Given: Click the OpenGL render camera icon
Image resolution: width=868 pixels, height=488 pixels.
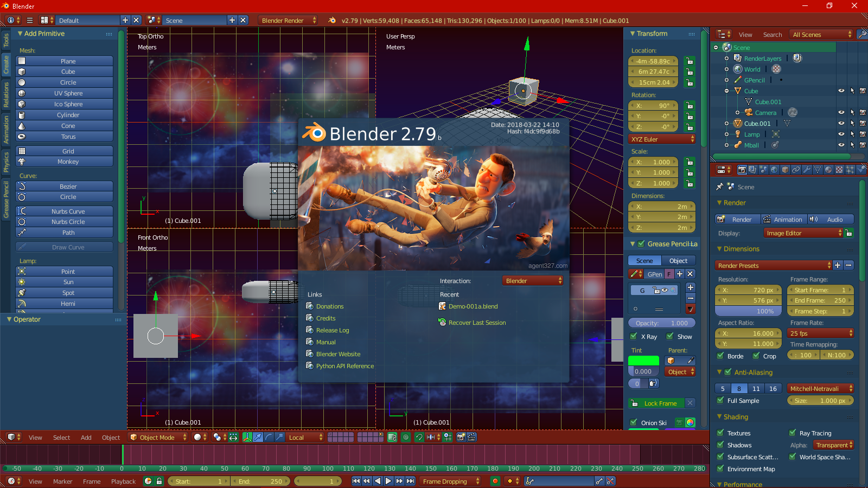Looking at the screenshot, I should [461, 437].
